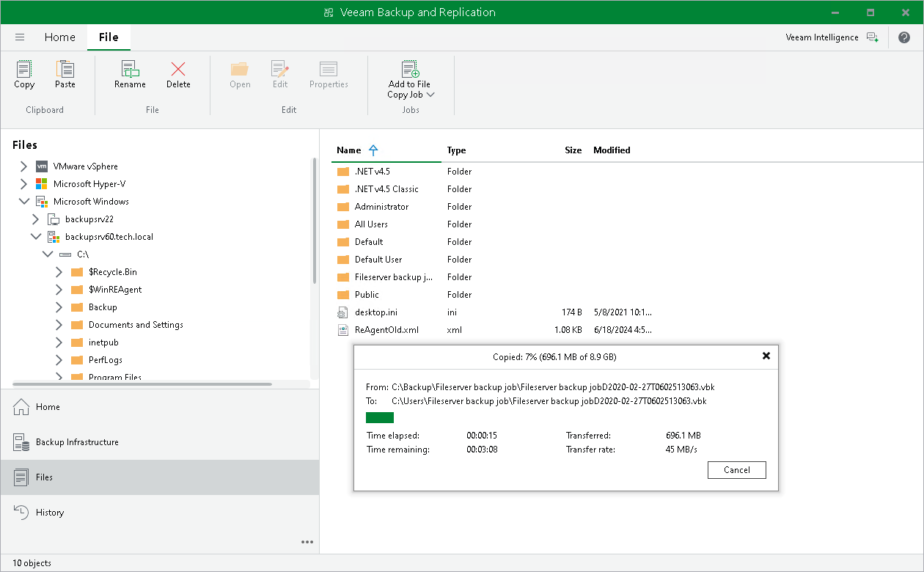924x572 pixels.
Task: Select the Microsoft Hyper-V node icon
Action: coord(42,184)
